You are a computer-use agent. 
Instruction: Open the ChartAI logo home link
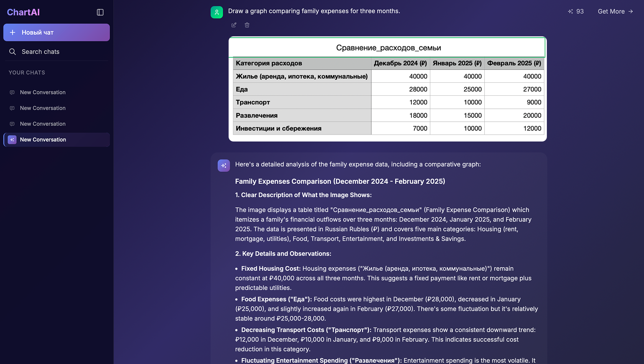[x=23, y=12]
